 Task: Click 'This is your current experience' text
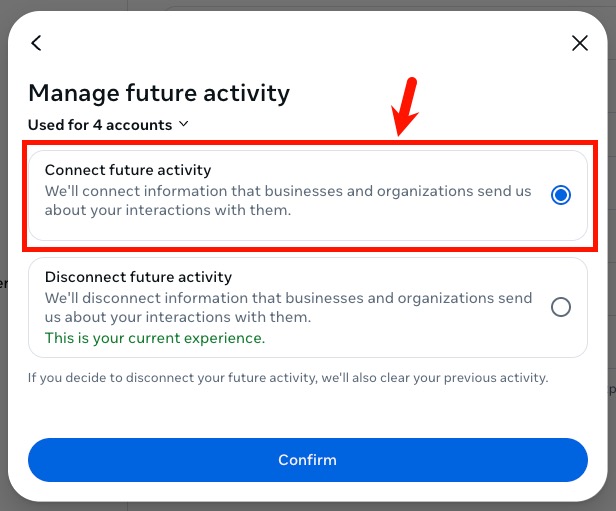coord(155,338)
